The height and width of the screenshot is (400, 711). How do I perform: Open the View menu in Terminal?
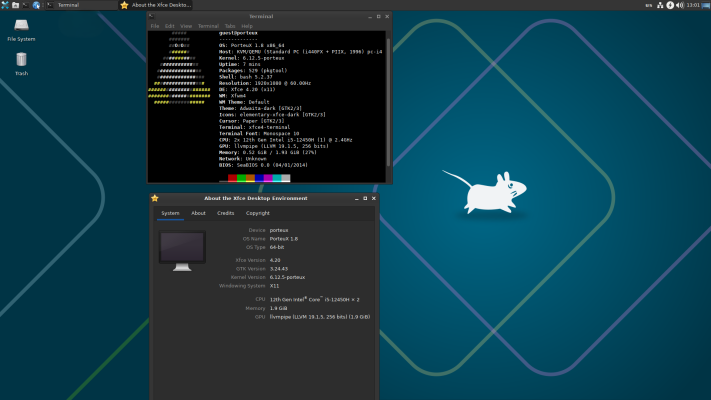(186, 26)
